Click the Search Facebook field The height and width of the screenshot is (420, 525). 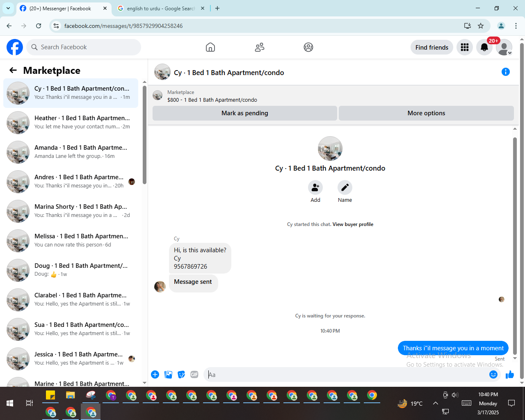[x=84, y=47]
